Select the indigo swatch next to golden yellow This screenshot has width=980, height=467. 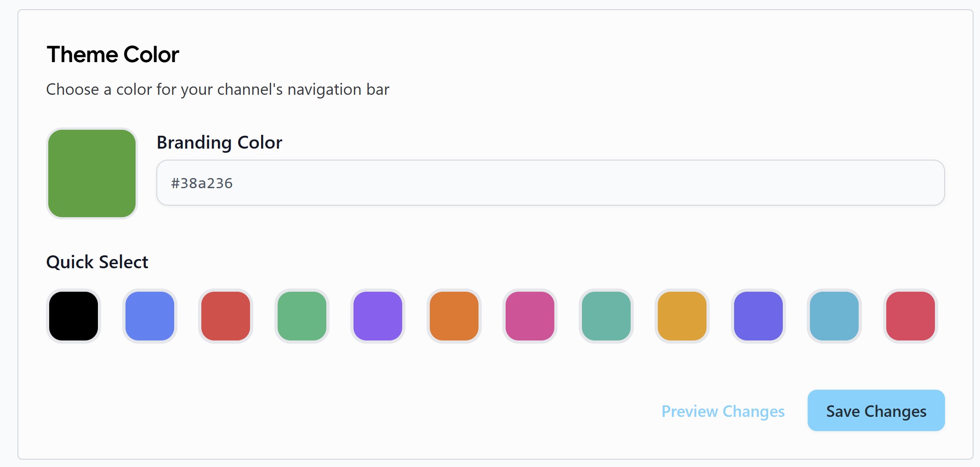pos(758,316)
